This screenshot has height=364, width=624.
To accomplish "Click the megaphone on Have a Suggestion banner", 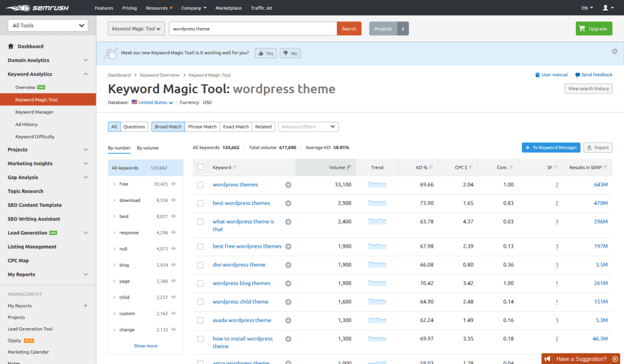I will [547, 359].
